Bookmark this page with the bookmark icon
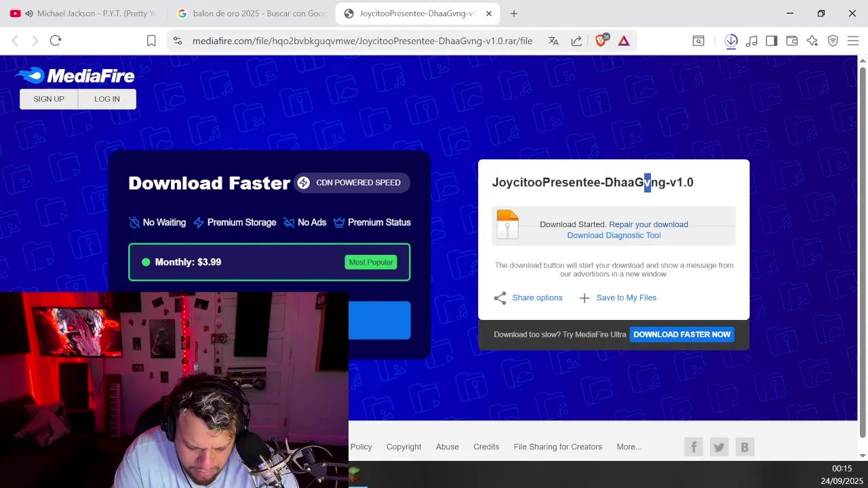Image resolution: width=868 pixels, height=488 pixels. [x=151, y=41]
